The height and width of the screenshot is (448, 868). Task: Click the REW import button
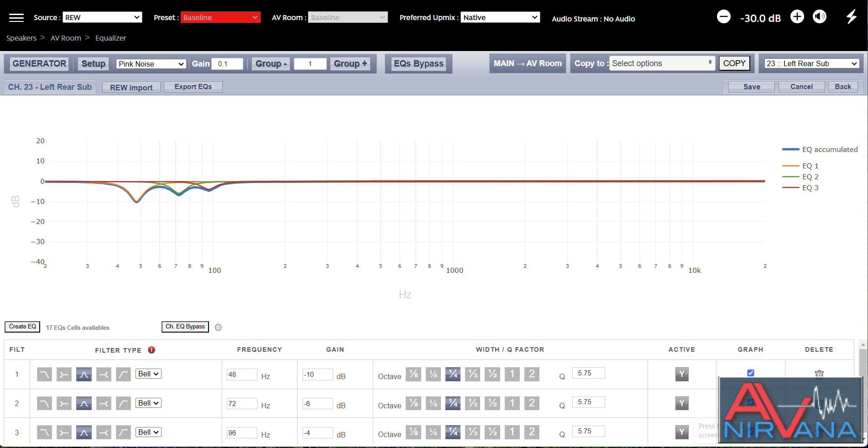(131, 87)
